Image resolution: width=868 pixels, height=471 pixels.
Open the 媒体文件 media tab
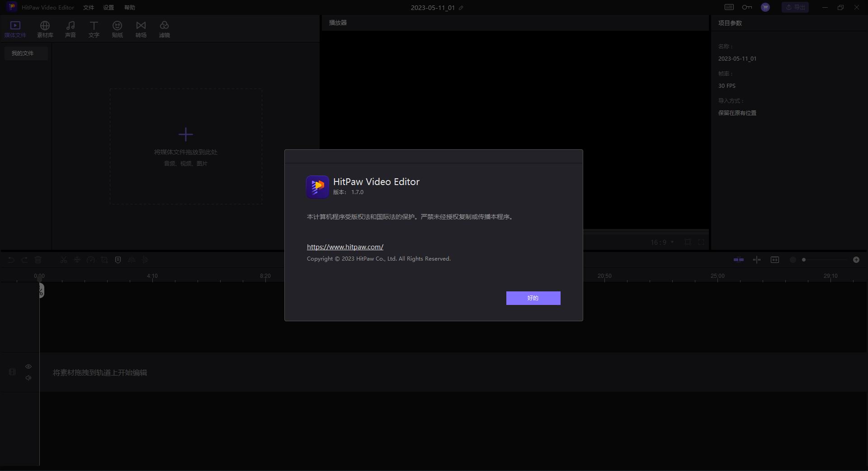(x=15, y=29)
